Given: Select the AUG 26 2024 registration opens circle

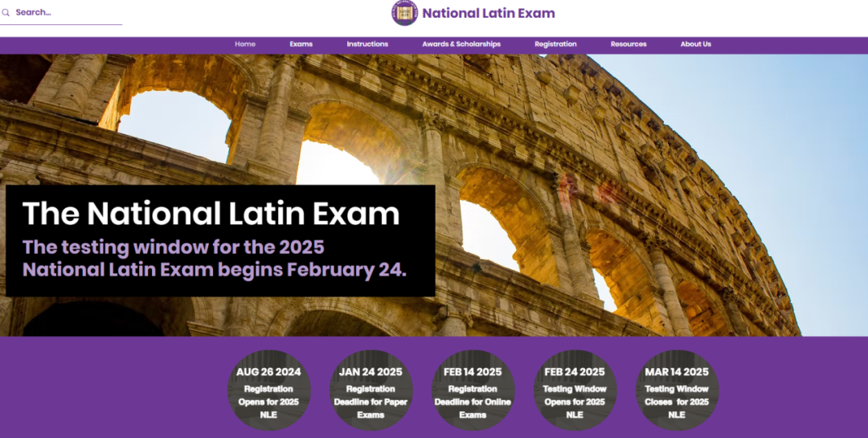Looking at the screenshot, I should pos(268,390).
